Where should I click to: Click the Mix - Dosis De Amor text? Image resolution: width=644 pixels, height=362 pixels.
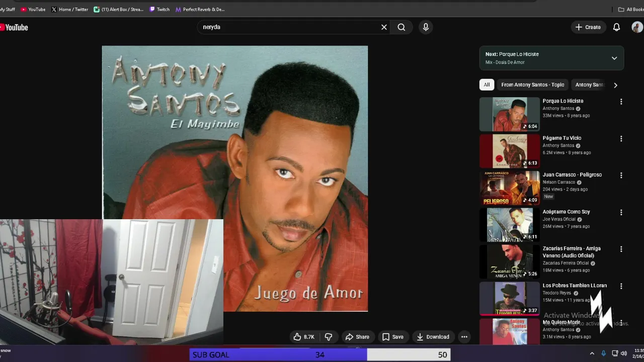(x=505, y=62)
